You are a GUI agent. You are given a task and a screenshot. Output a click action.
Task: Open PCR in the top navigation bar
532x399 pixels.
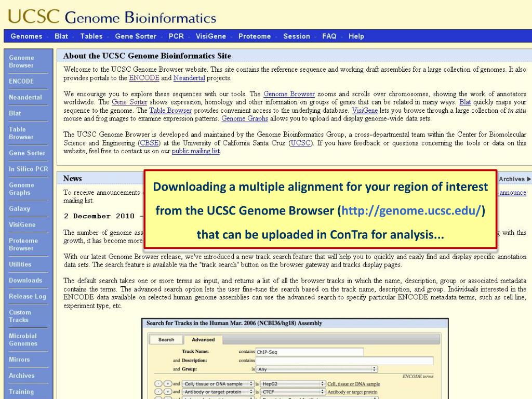click(x=176, y=36)
